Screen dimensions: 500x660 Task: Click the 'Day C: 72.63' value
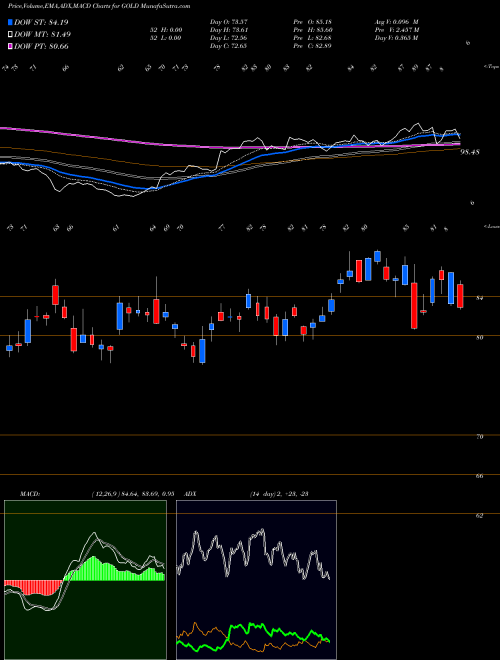[228, 46]
